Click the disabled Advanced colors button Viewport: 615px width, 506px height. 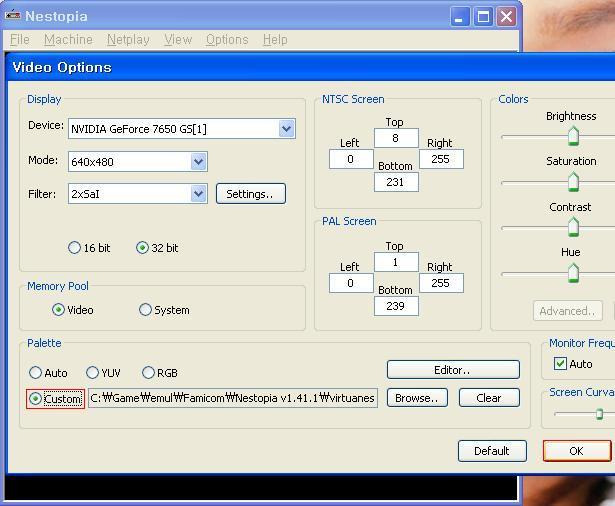pos(568,311)
